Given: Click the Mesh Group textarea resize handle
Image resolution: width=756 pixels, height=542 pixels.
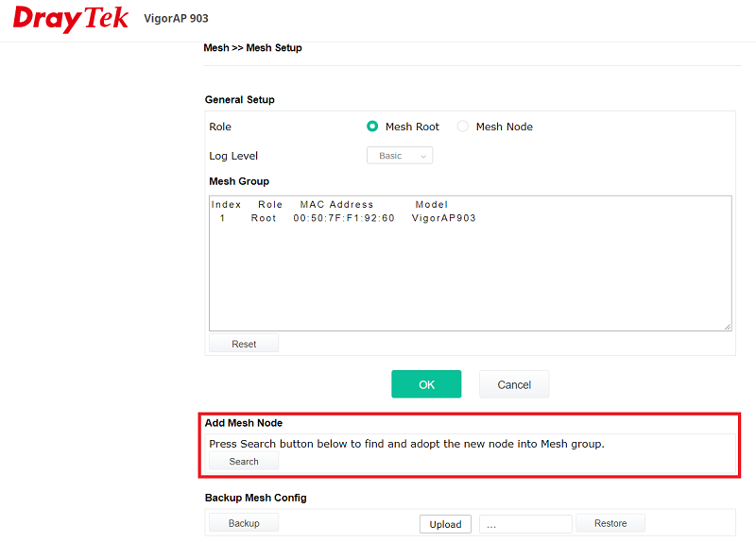Looking at the screenshot, I should click(x=728, y=327).
